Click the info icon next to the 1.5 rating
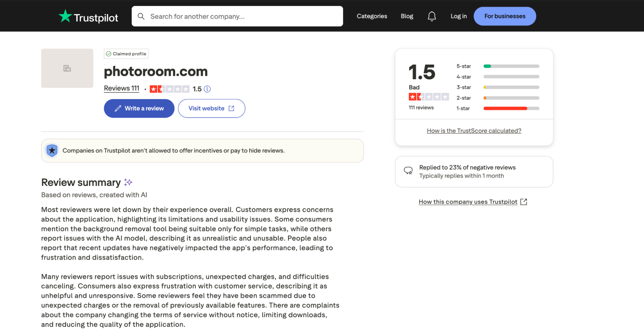 (207, 89)
